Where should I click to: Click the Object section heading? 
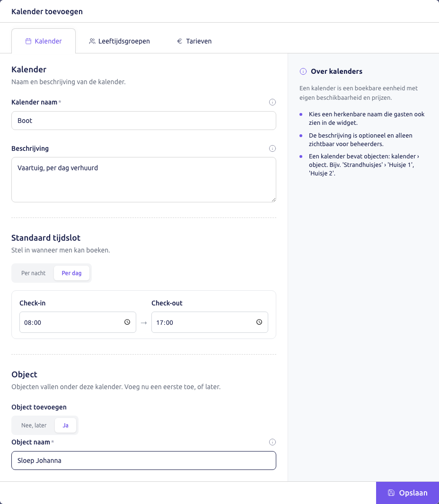click(25, 374)
